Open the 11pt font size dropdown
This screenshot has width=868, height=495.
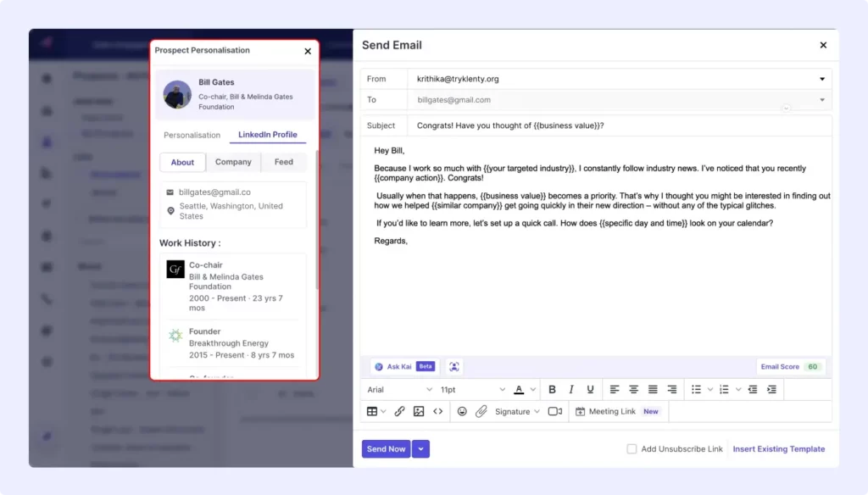472,389
